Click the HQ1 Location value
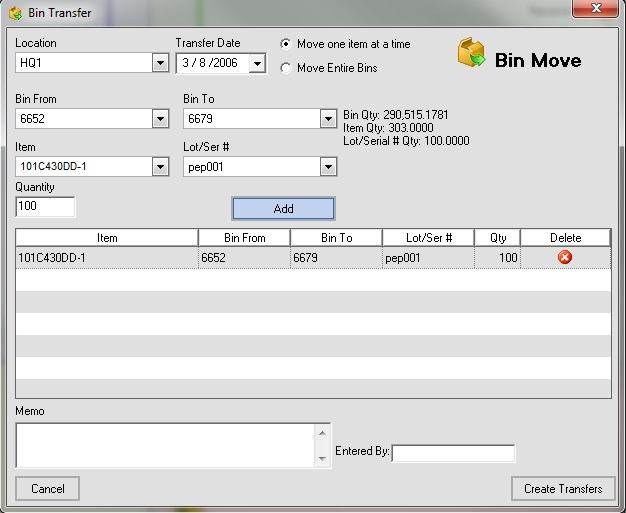The image size is (626, 513). point(31,63)
